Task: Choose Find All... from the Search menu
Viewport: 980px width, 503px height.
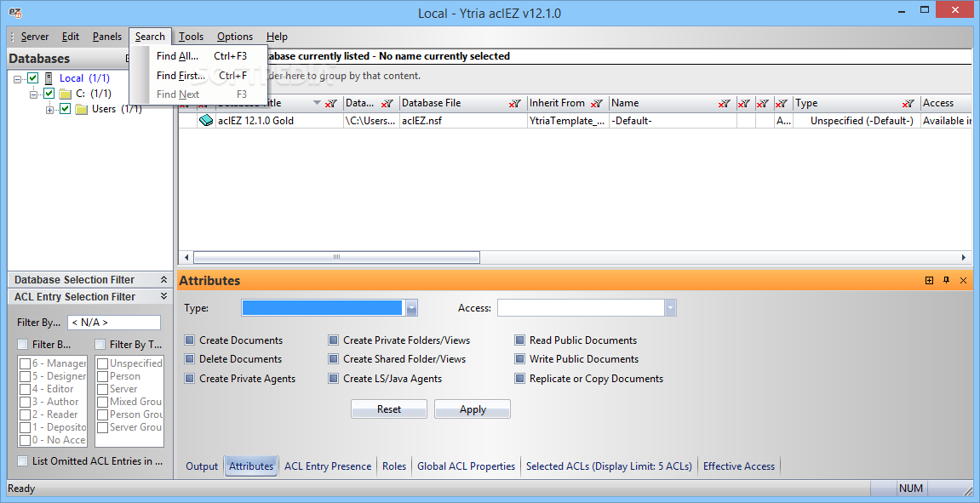Action: click(198, 56)
